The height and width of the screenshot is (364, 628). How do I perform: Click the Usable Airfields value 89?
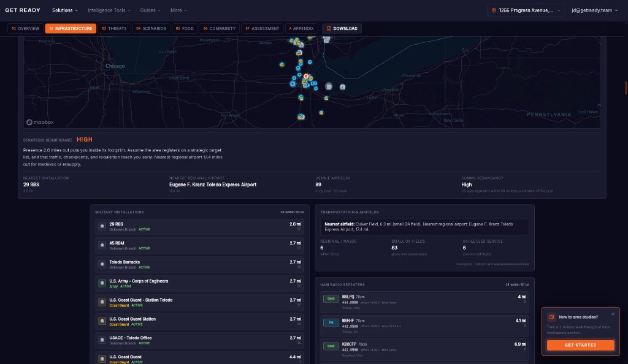coord(318,185)
